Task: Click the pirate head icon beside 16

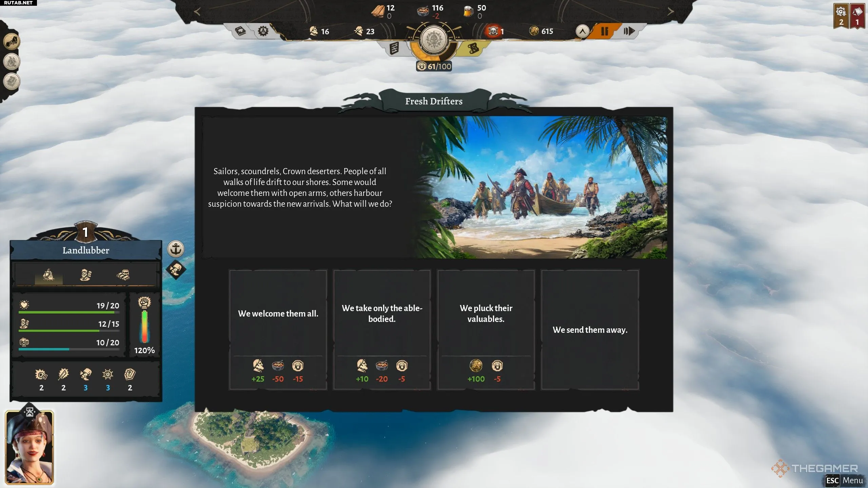Action: tap(314, 31)
